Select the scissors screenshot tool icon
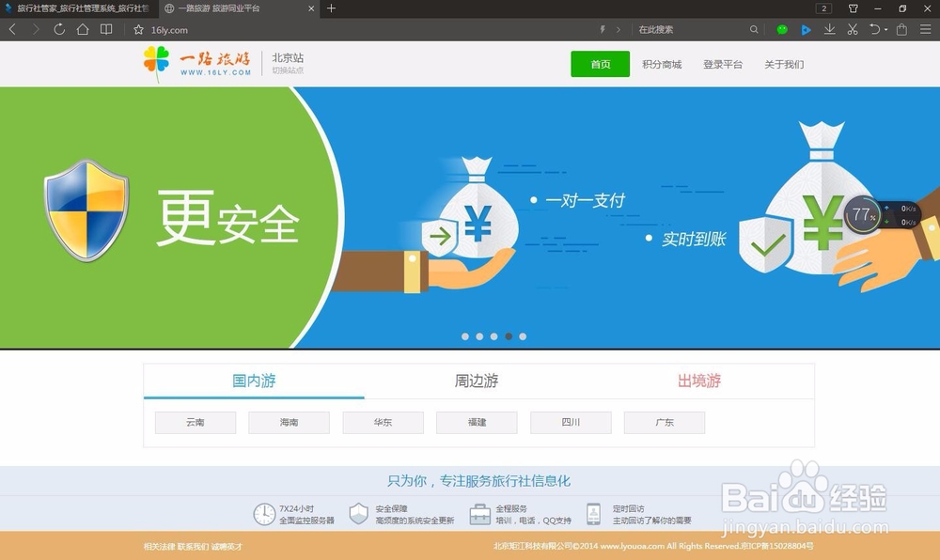 [x=853, y=29]
